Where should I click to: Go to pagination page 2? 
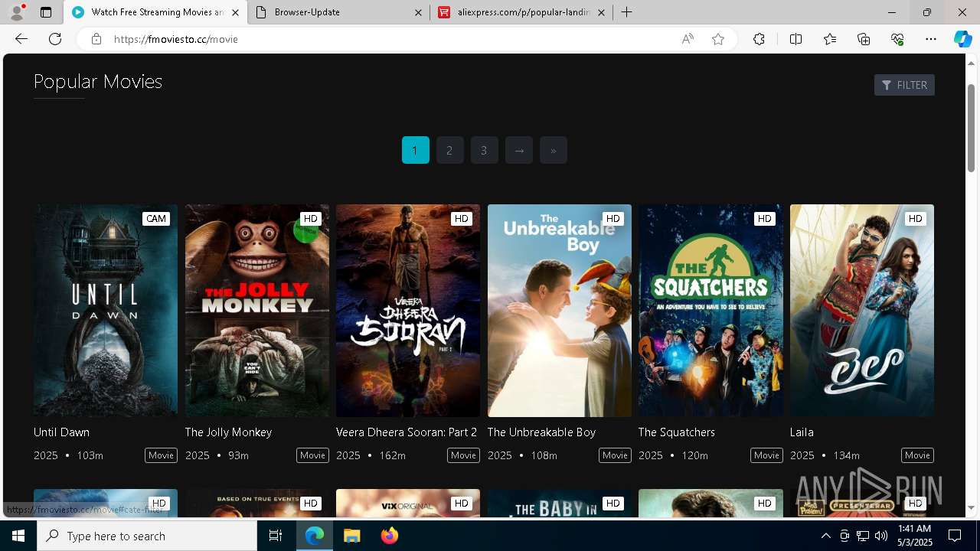click(x=449, y=150)
